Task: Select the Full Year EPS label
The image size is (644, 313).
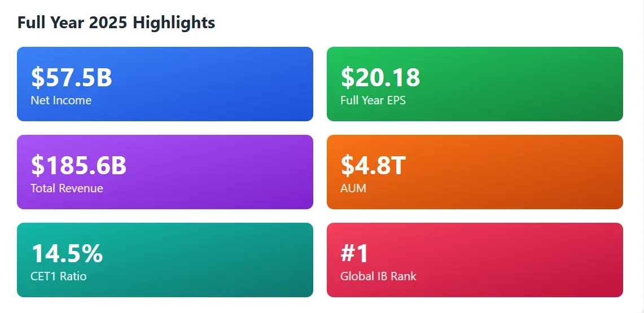Action: 373,100
